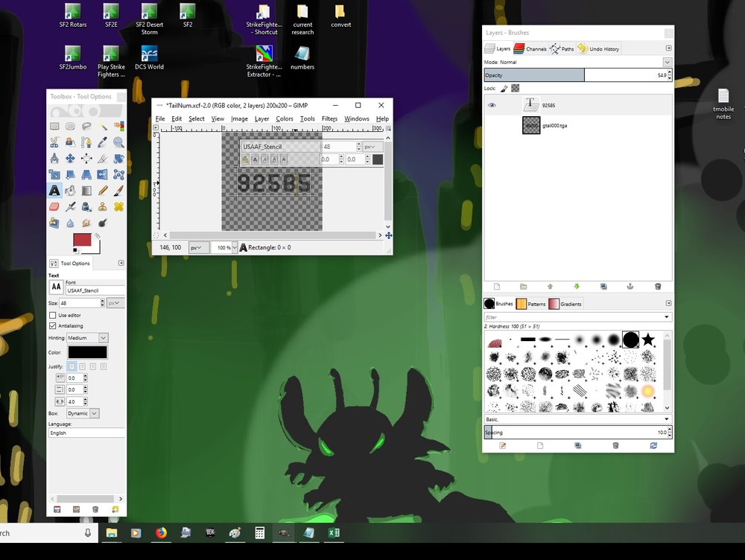Click delete layer trash icon
Viewport: 745px width, 560px height.
pyautogui.click(x=658, y=287)
